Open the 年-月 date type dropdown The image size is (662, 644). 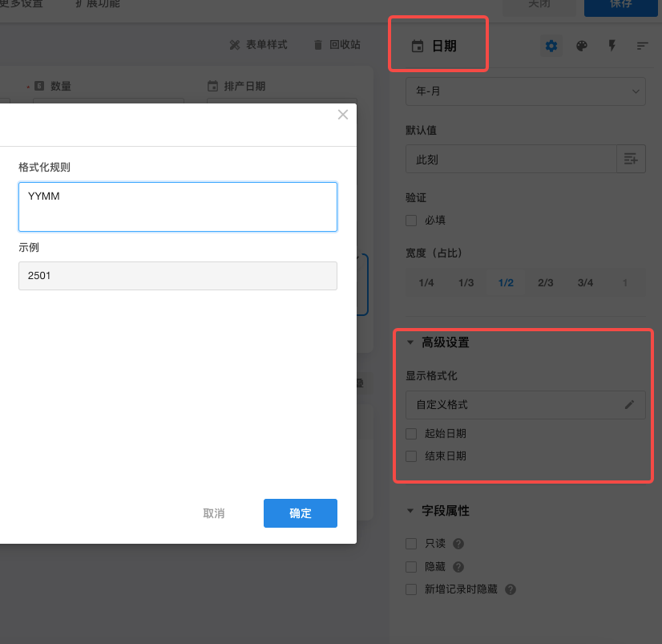click(525, 91)
